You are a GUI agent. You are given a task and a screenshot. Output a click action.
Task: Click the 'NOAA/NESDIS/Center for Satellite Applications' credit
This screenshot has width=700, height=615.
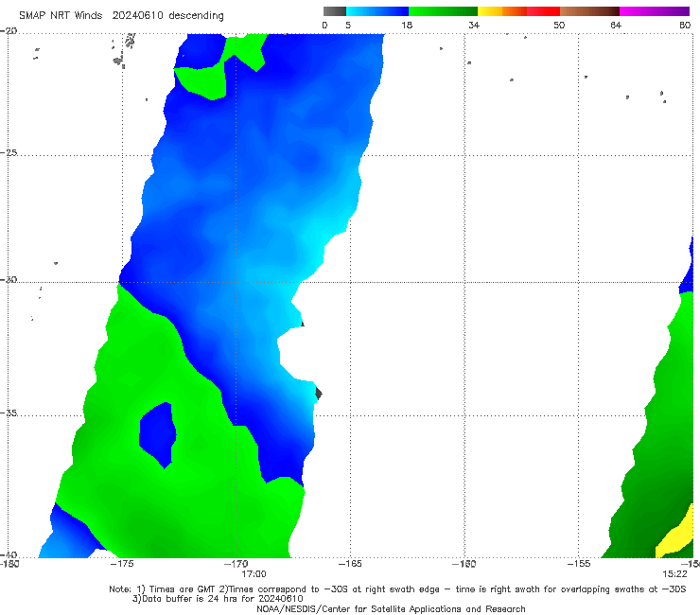391,609
